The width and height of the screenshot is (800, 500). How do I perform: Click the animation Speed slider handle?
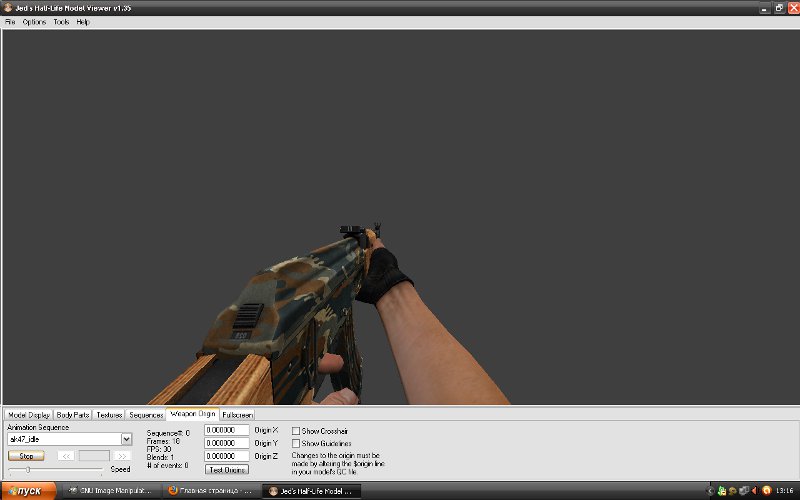pos(28,469)
